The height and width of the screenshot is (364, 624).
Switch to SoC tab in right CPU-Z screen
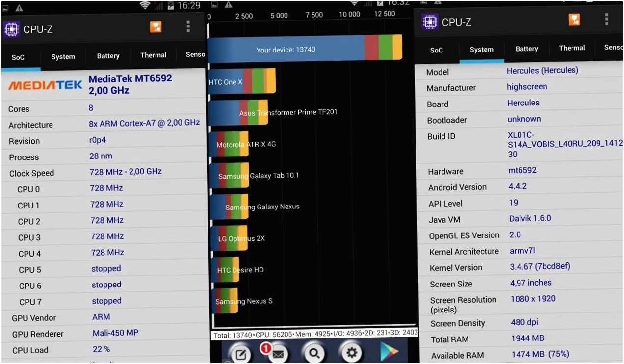pyautogui.click(x=437, y=50)
